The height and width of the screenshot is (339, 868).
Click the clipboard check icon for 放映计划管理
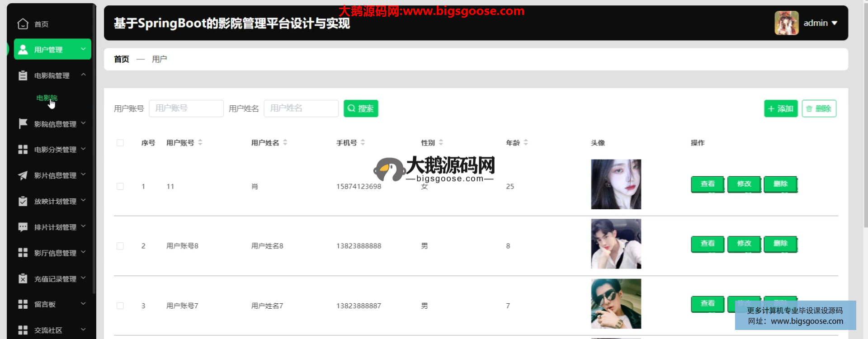point(23,201)
